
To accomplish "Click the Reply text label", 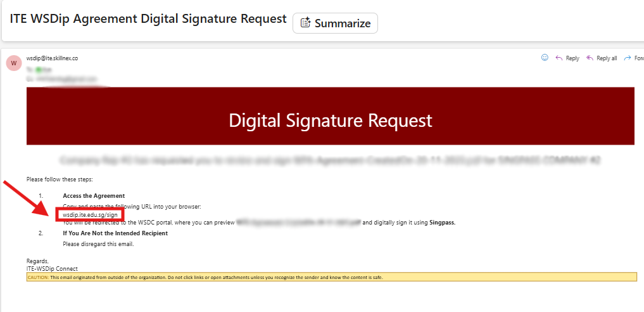I will (572, 58).
